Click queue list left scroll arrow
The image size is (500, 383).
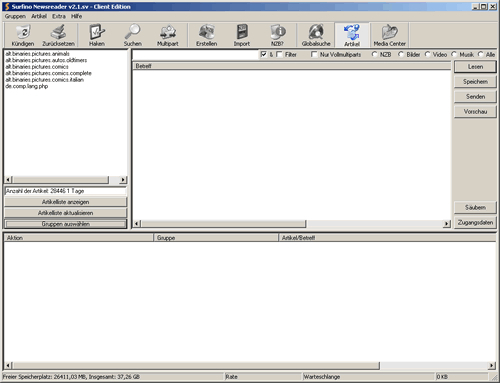point(9,366)
